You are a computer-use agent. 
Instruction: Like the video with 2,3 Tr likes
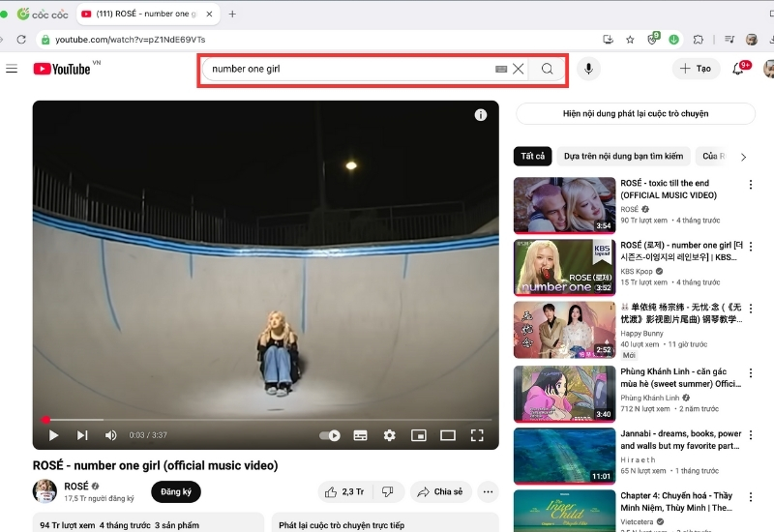[344, 491]
